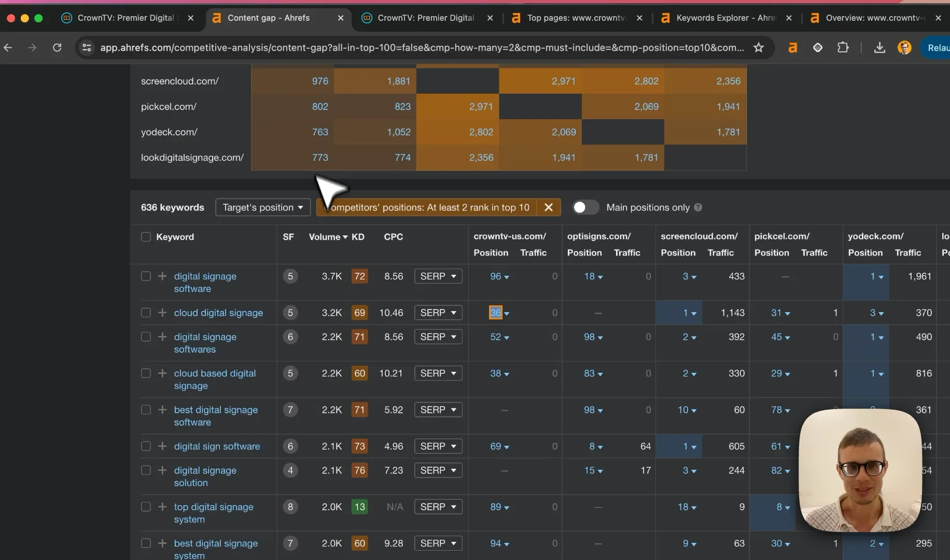
Task: Click the address bar URL field
Action: [422, 48]
